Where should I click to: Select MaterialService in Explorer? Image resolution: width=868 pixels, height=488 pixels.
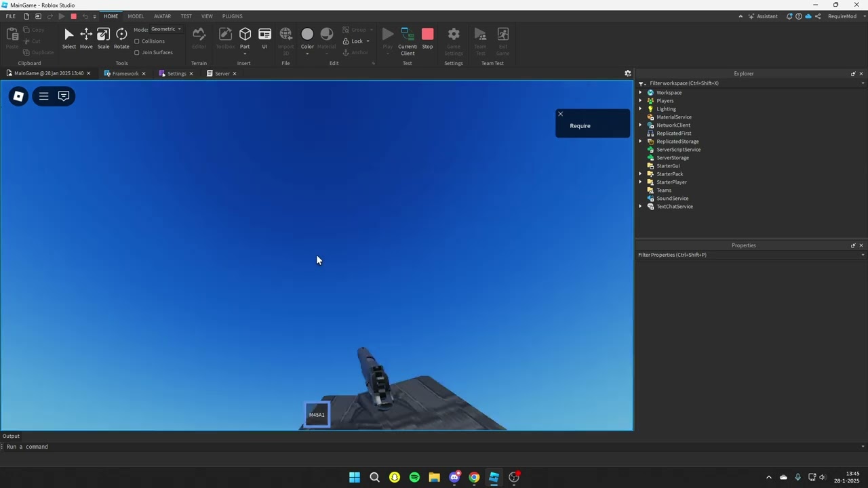click(674, 117)
